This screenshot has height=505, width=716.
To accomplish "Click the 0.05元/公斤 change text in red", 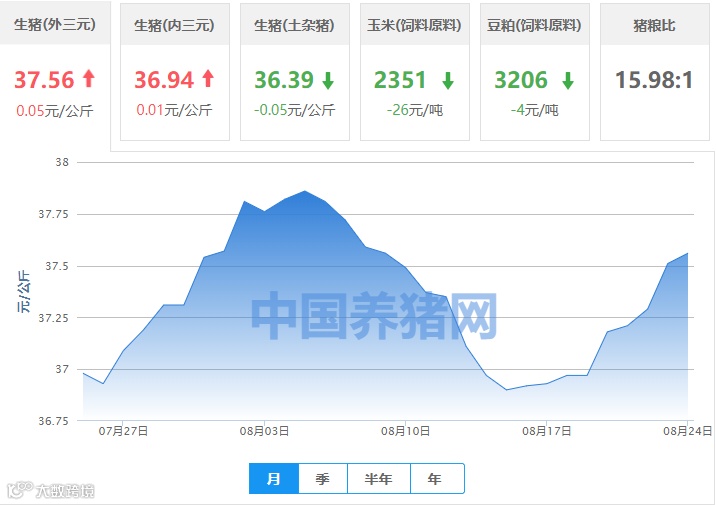I will pyautogui.click(x=55, y=110).
